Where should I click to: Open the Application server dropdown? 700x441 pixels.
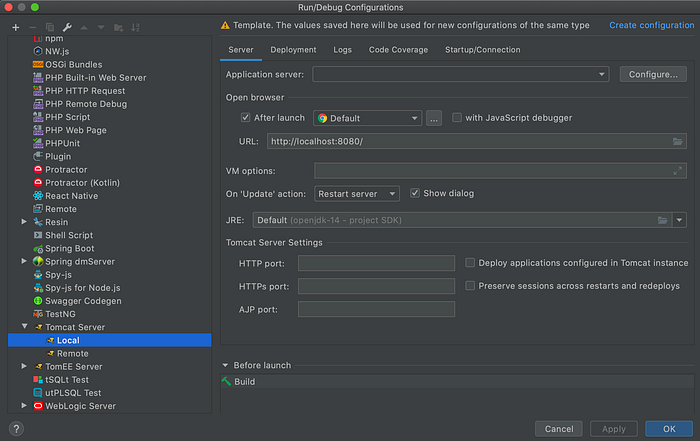(461, 74)
